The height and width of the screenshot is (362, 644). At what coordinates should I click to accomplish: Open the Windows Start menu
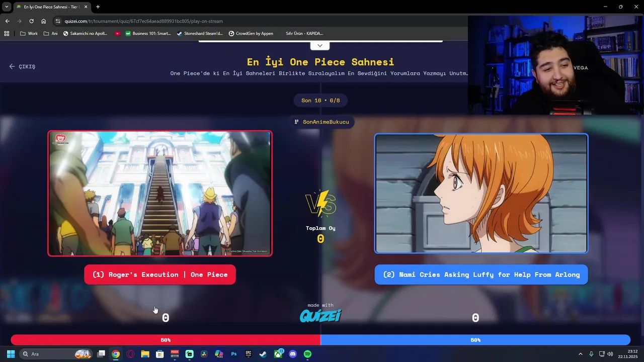click(x=11, y=354)
